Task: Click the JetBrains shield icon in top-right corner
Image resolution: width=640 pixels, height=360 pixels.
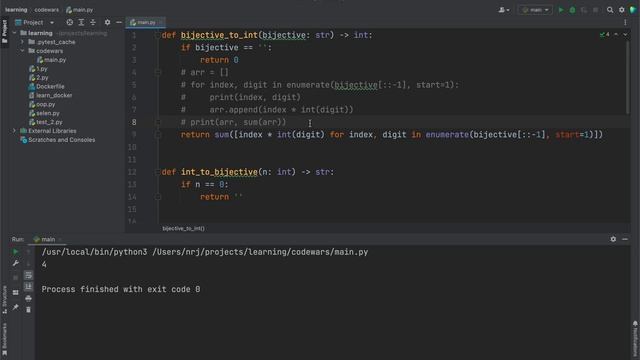Action: pyautogui.click(x=633, y=10)
